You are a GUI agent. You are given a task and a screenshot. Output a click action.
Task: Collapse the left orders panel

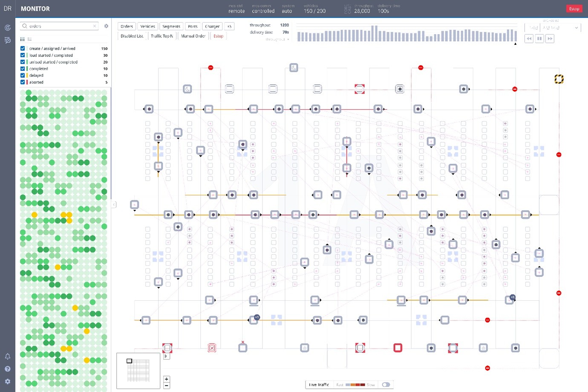114,205
